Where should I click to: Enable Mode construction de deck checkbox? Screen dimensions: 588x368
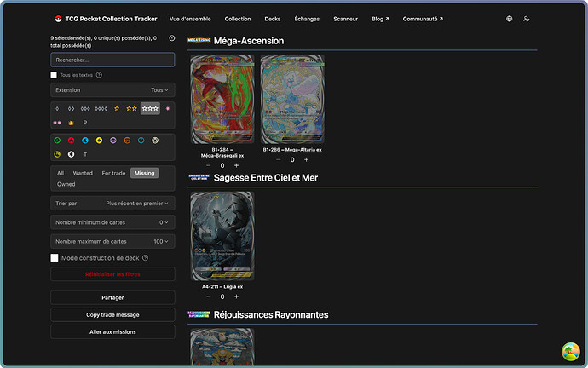55,258
